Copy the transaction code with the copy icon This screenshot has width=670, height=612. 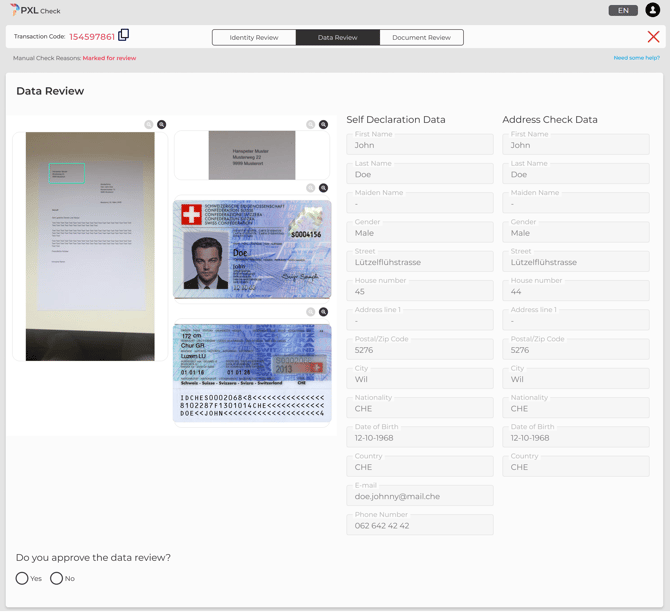pyautogui.click(x=123, y=35)
